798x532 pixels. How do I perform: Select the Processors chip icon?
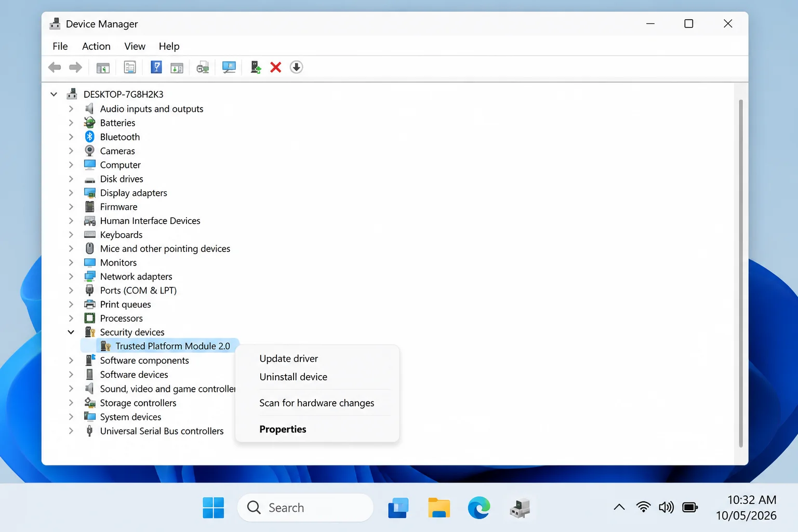[90, 318]
